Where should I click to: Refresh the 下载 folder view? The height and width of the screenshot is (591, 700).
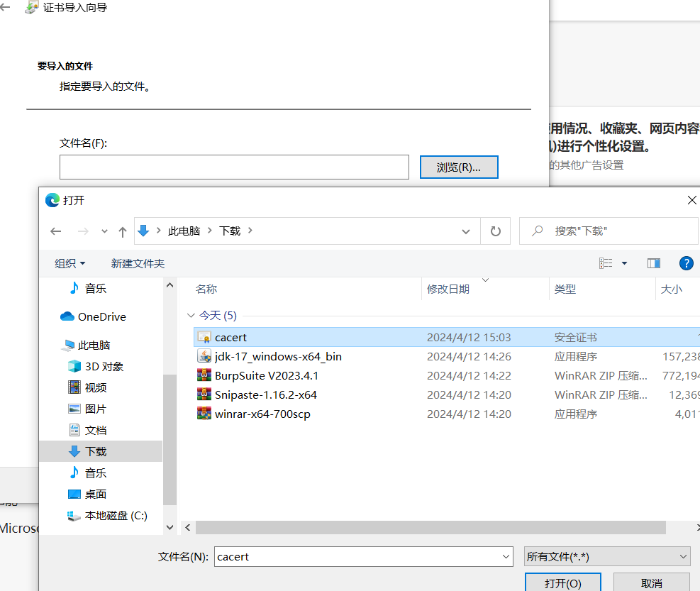tap(495, 231)
